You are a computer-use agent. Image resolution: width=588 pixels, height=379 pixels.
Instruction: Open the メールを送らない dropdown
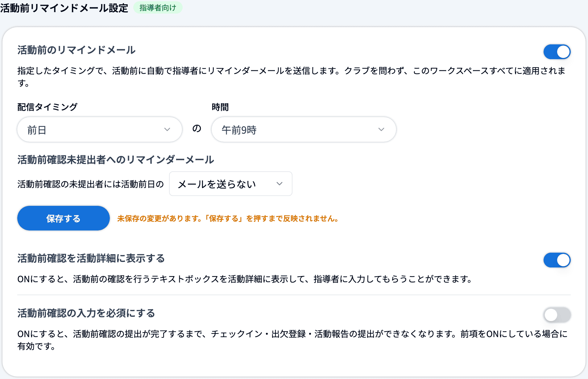pos(231,184)
